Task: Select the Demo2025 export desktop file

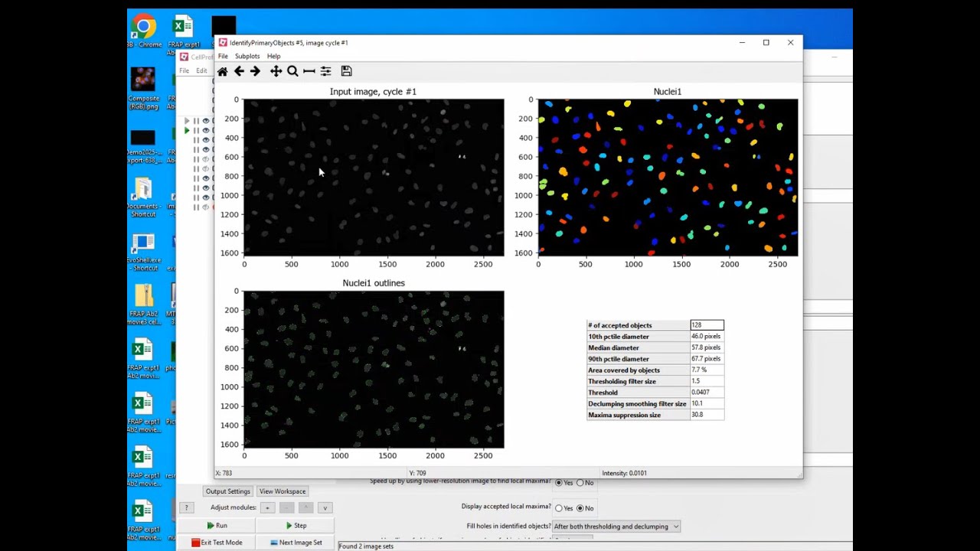Action: 143,147
